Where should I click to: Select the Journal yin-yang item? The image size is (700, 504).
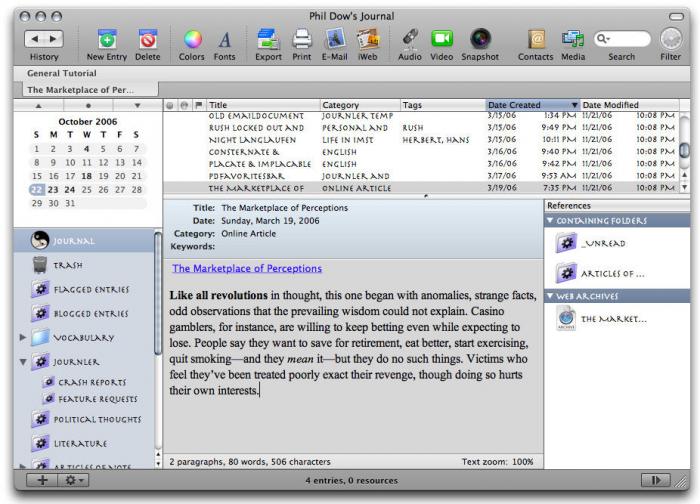[x=84, y=241]
